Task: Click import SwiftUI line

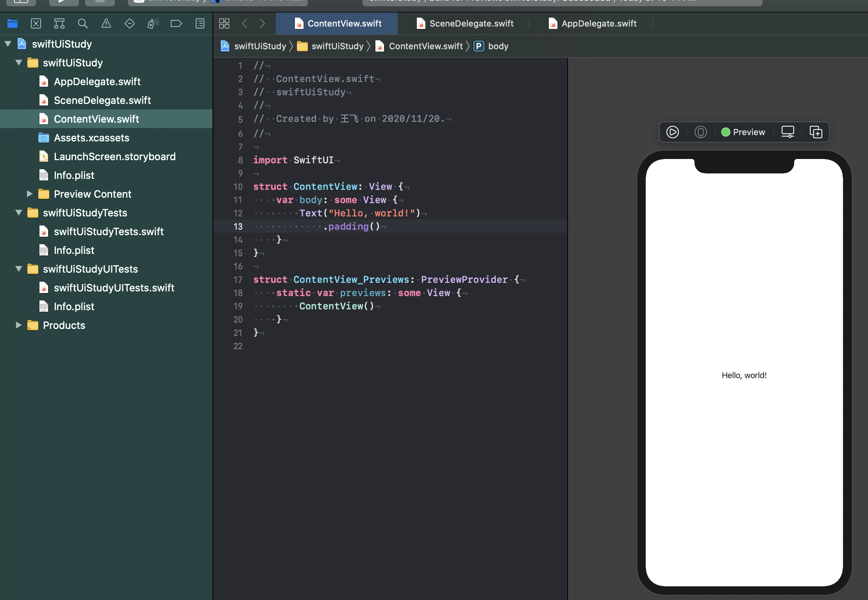Action: pyautogui.click(x=293, y=160)
